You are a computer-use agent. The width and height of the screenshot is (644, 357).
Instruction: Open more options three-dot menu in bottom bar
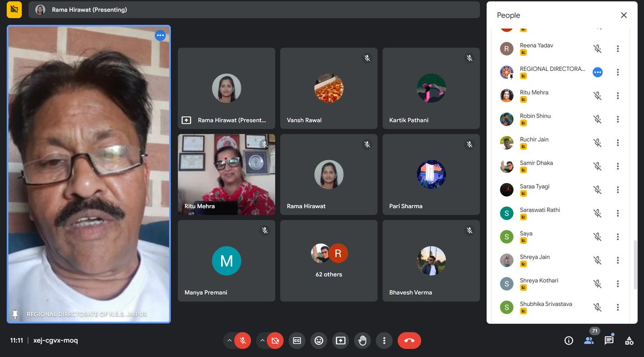click(384, 340)
